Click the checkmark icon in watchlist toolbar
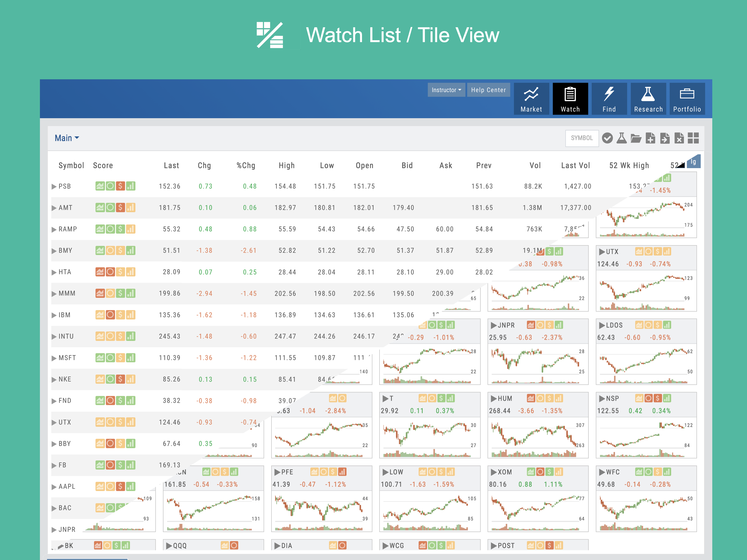The height and width of the screenshot is (560, 747). click(607, 138)
